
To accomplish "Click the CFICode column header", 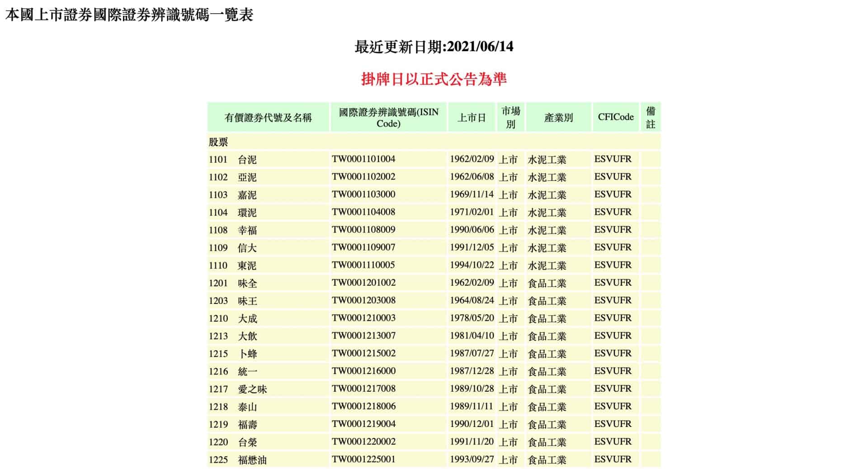I will pos(616,118).
